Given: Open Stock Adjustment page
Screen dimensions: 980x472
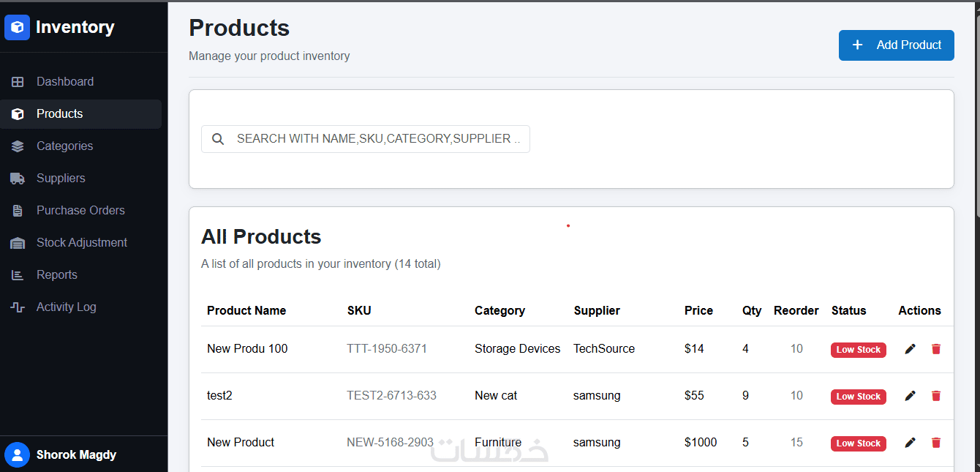Looking at the screenshot, I should point(82,243).
